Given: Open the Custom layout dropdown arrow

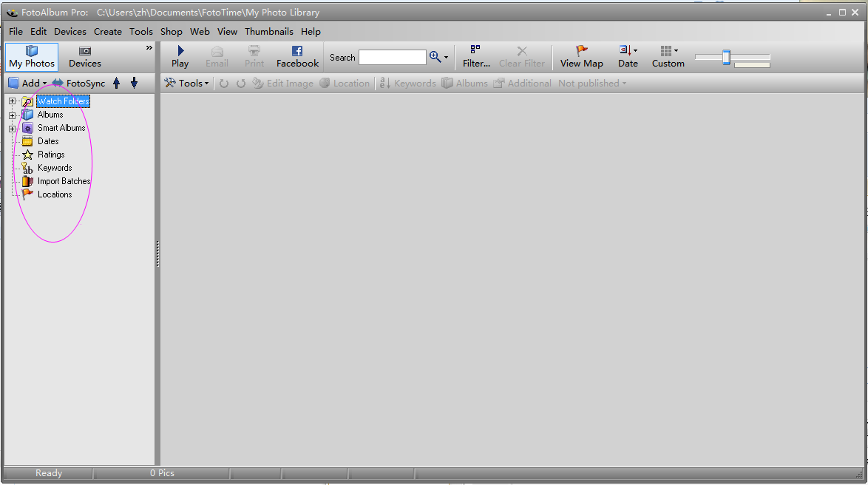Looking at the screenshot, I should 676,50.
